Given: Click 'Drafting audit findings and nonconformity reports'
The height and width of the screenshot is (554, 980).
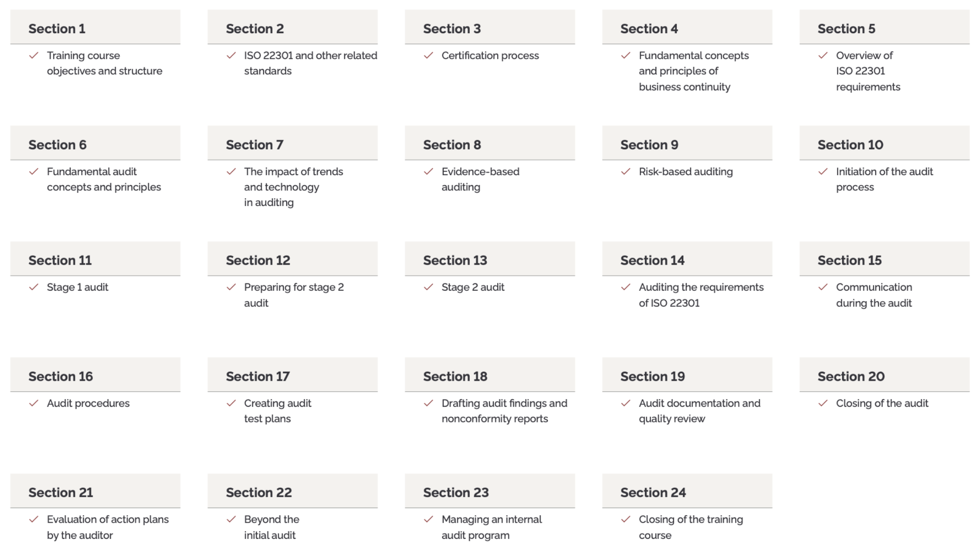Looking at the screenshot, I should 504,411.
